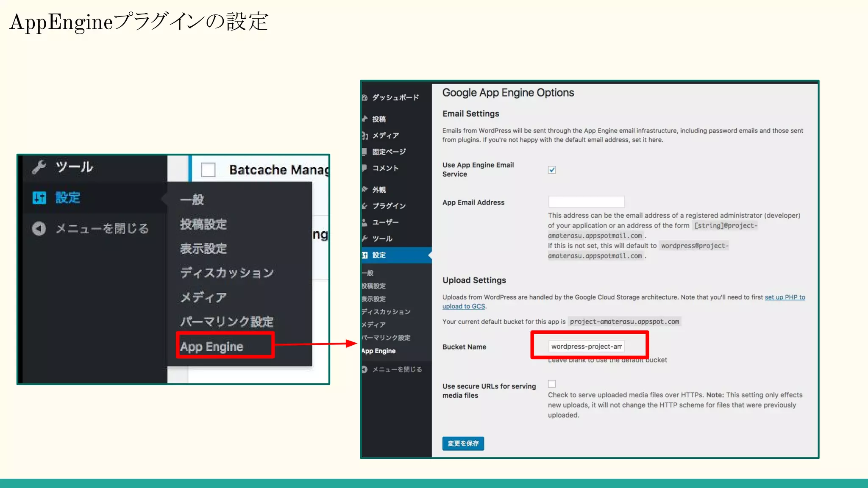
Task: Click the Upload Settings heading
Action: coord(474,280)
